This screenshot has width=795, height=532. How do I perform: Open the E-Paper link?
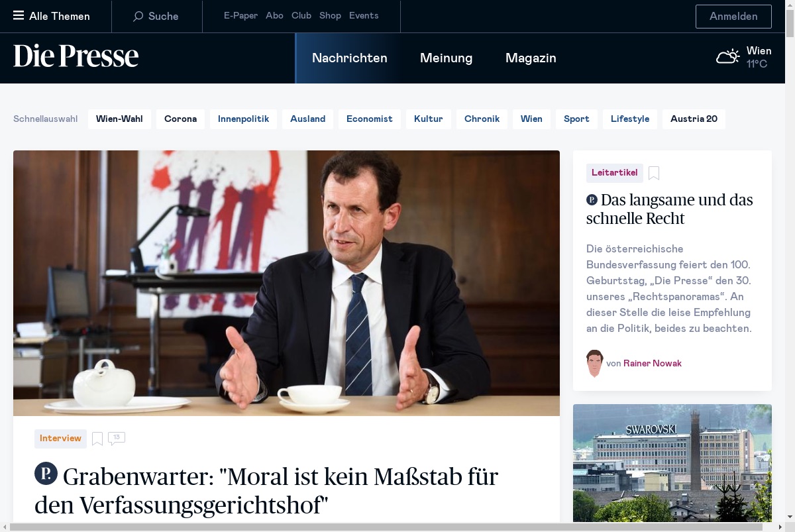pos(240,16)
